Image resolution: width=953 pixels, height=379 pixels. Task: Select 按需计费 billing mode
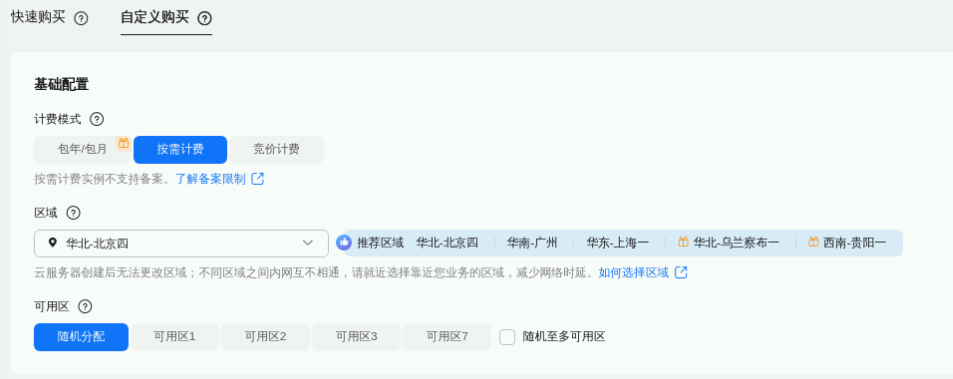coord(180,149)
